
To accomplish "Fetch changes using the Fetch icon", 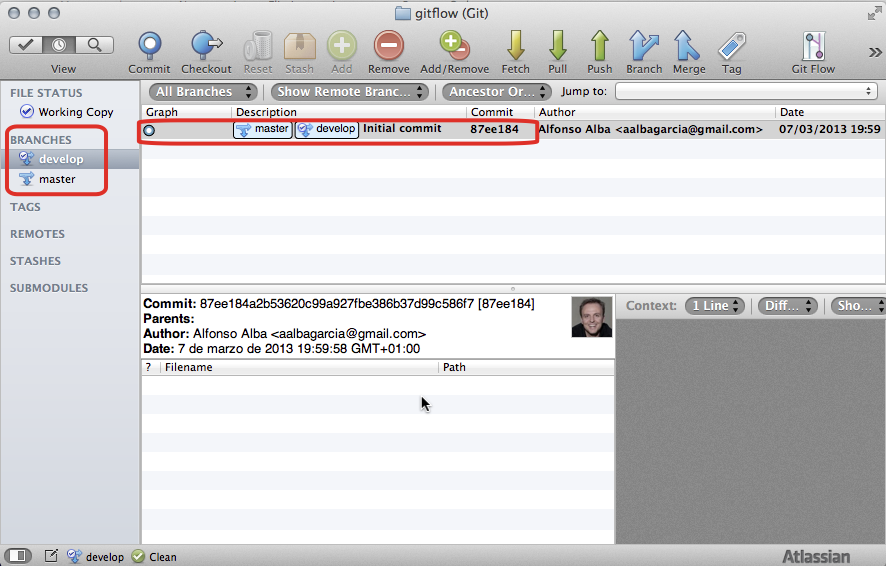I will (516, 46).
